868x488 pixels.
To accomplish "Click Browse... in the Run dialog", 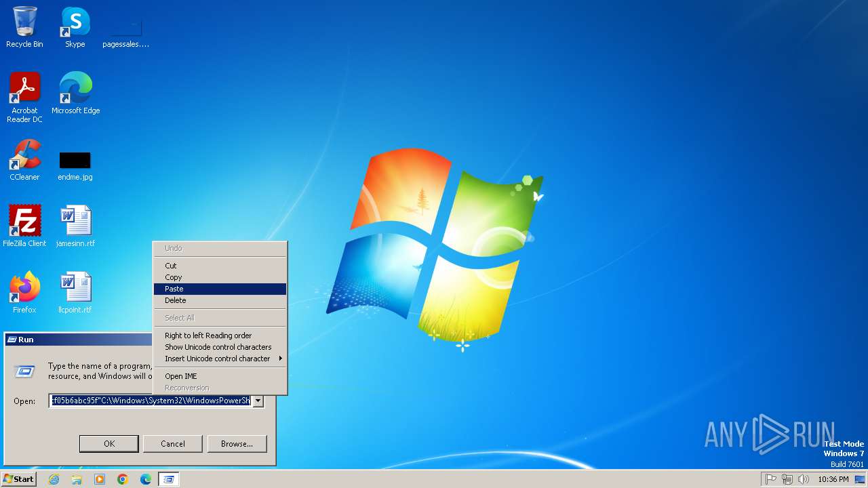I will 237,444.
